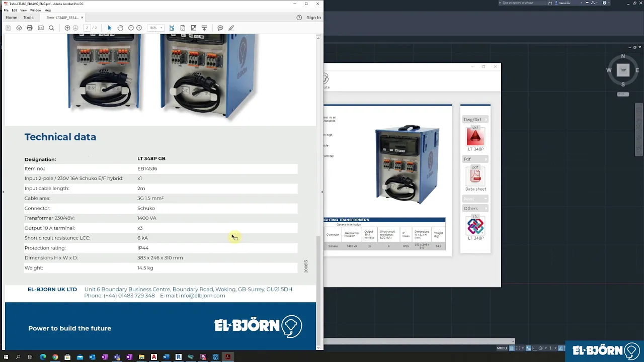
Task: Open the Window menu in Acrobat
Action: click(x=35, y=10)
